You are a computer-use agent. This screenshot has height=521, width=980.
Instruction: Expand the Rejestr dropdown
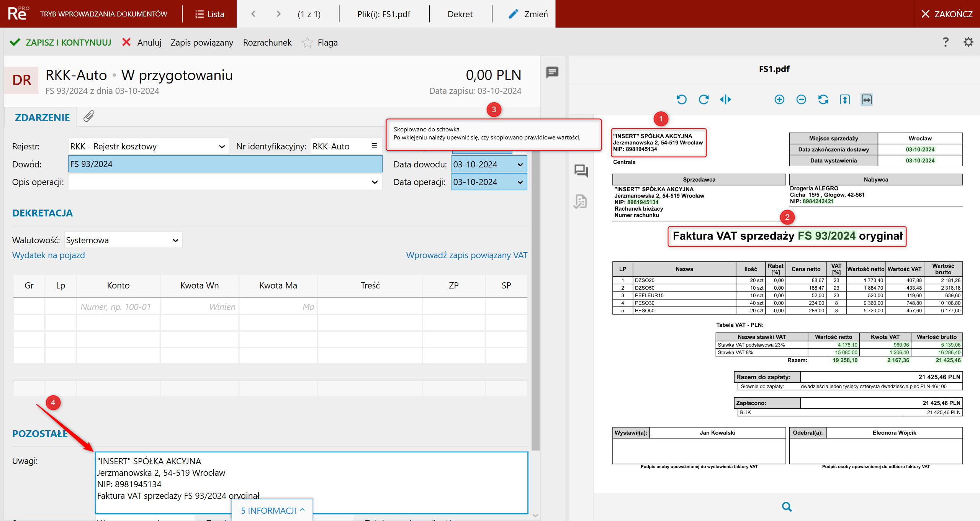[221, 147]
